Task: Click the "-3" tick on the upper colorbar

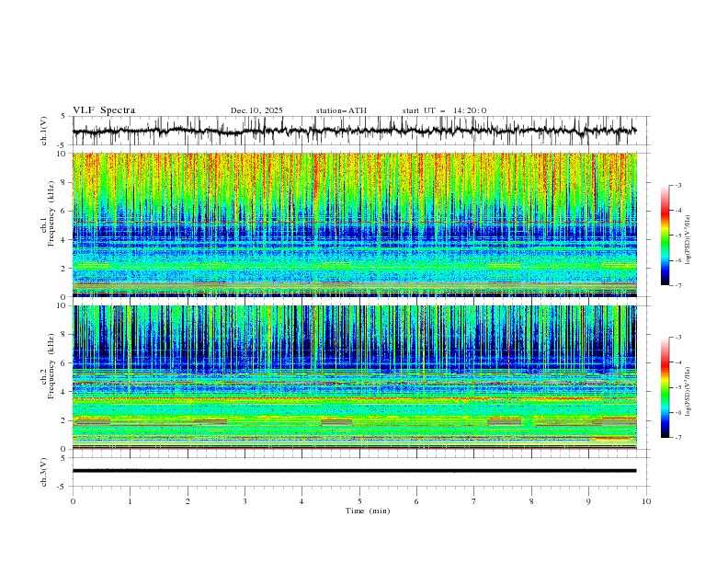Action: [677, 185]
